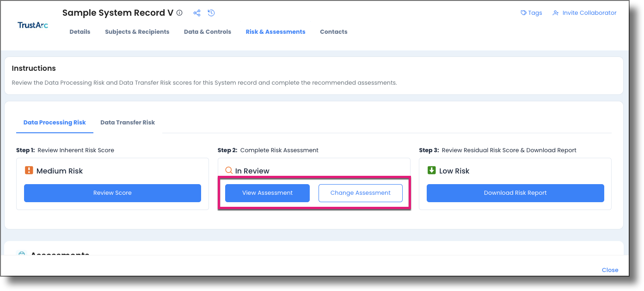Image resolution: width=644 pixels, height=291 pixels.
Task: Click the share icon beside the record title
Action: [x=196, y=13]
